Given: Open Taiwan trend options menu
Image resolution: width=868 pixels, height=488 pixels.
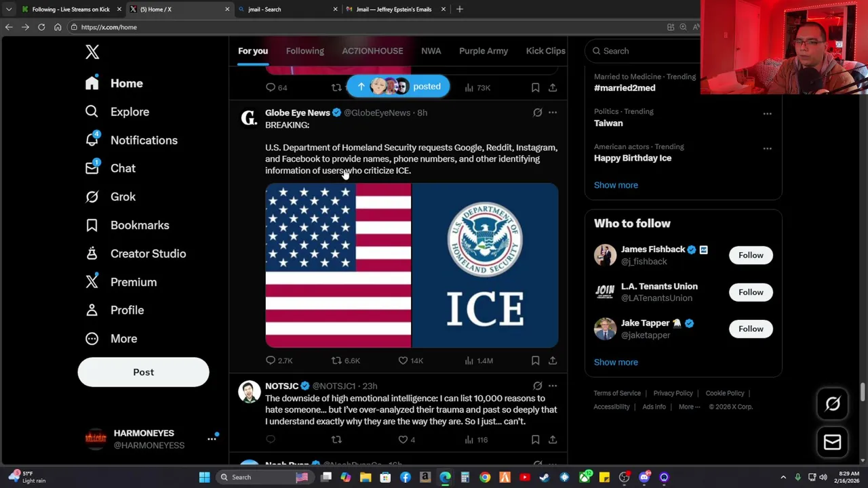Looking at the screenshot, I should [767, 113].
